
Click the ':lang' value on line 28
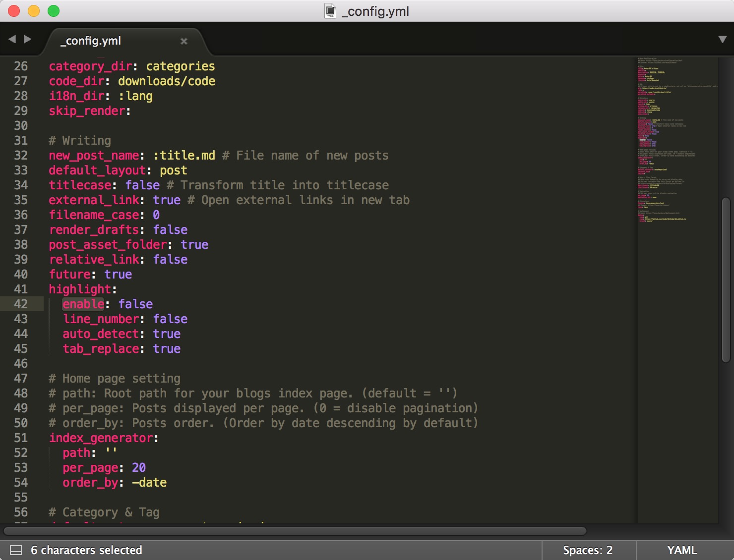click(135, 96)
